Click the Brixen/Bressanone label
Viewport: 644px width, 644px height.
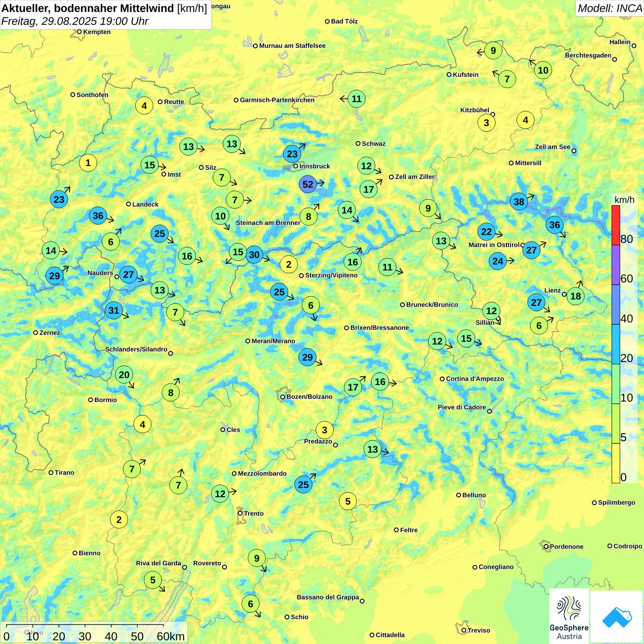click(x=379, y=328)
